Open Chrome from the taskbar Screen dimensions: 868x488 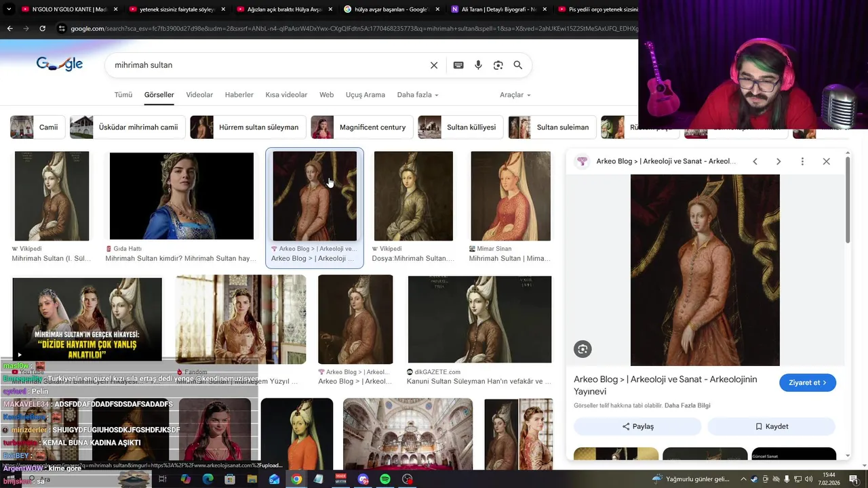[x=296, y=479]
